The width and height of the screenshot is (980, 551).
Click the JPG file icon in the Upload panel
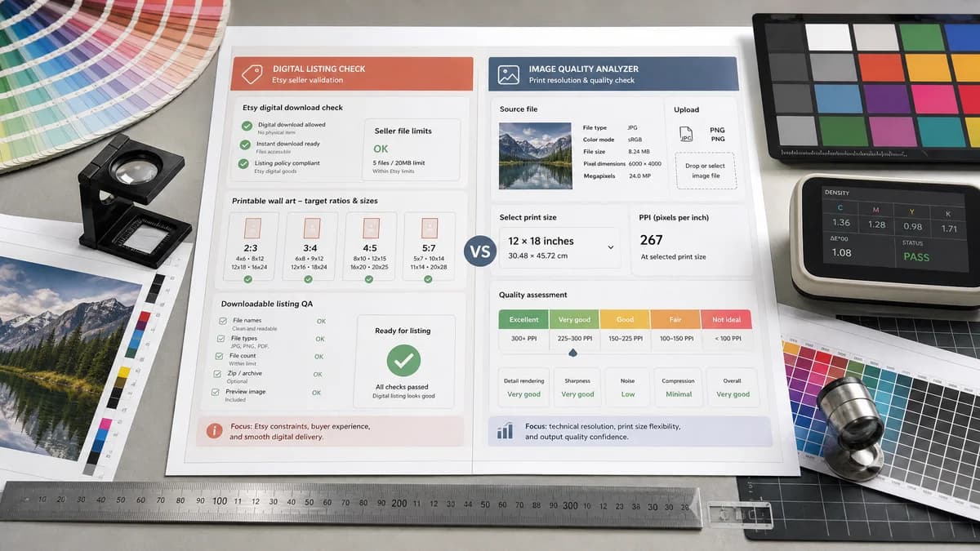click(x=686, y=136)
